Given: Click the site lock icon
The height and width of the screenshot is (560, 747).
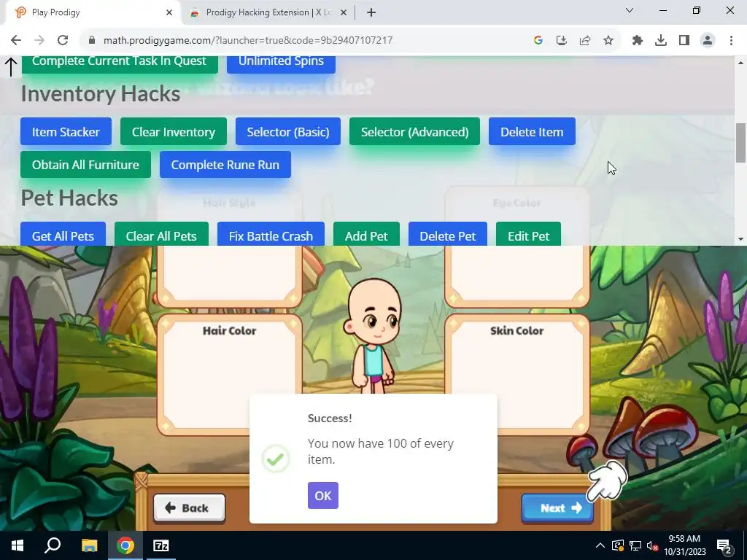Looking at the screenshot, I should pyautogui.click(x=92, y=41).
